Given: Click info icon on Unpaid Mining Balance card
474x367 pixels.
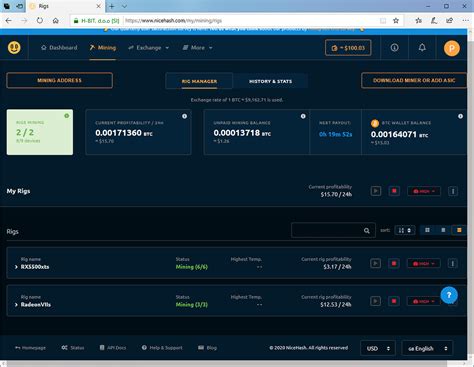Looking at the screenshot, I should (303, 116).
